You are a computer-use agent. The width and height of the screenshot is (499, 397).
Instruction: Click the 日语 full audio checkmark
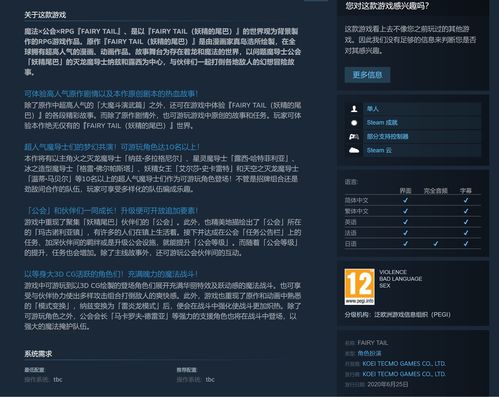click(435, 244)
